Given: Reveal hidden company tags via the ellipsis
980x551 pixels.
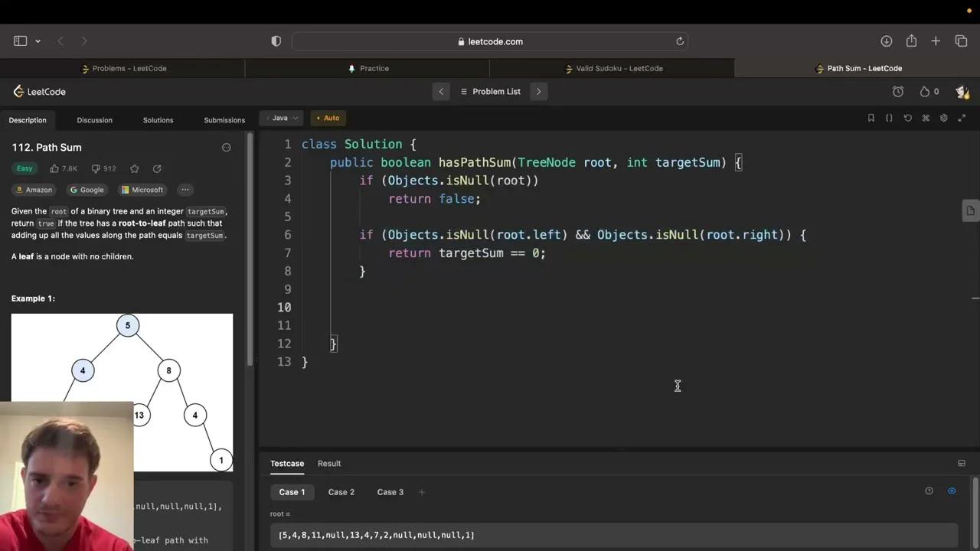Looking at the screenshot, I should [185, 190].
